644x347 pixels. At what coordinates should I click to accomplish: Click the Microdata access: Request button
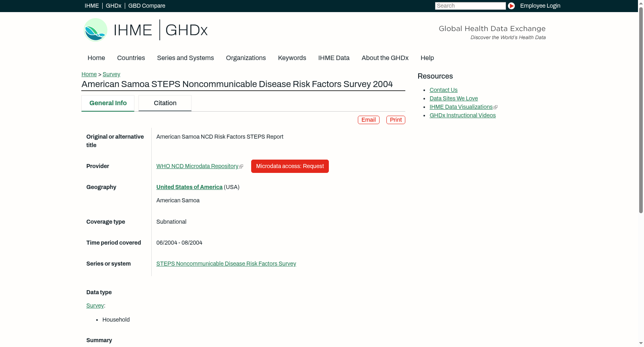tap(290, 166)
